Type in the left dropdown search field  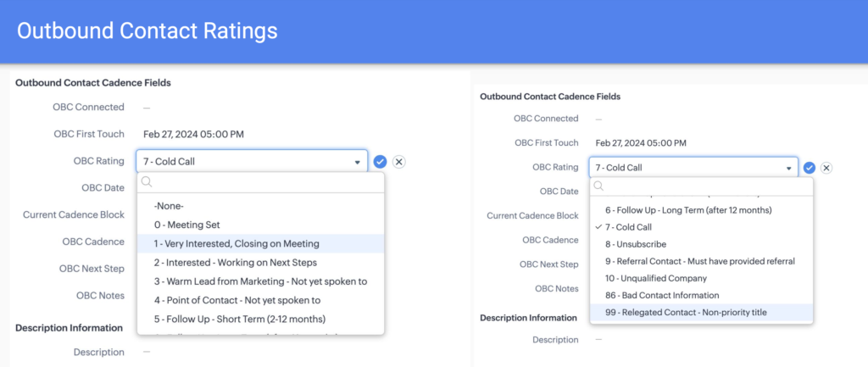[263, 181]
